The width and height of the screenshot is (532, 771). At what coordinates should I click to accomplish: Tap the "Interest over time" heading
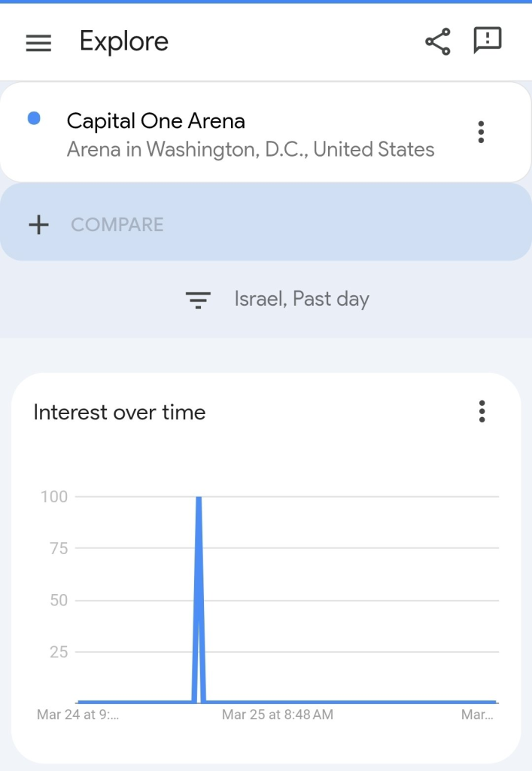(x=120, y=412)
